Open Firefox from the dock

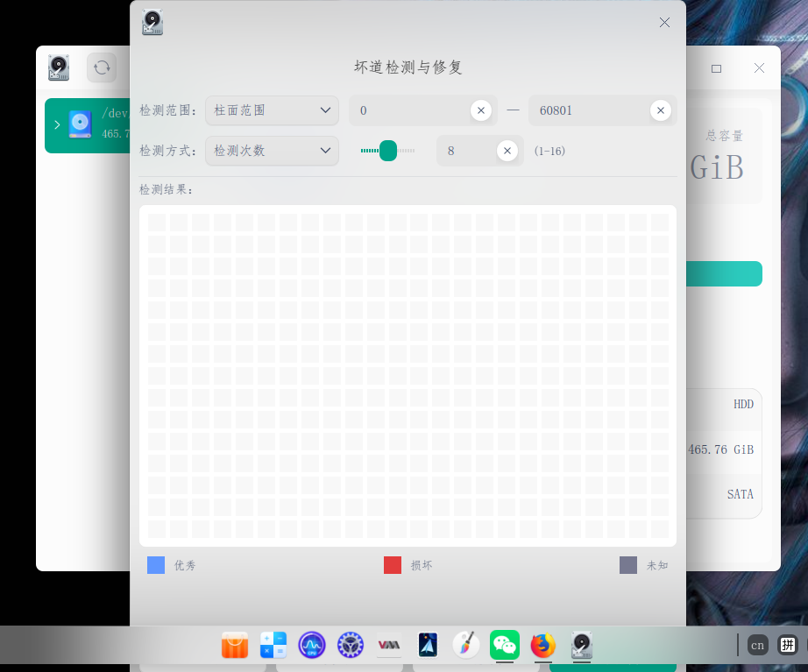tap(542, 645)
